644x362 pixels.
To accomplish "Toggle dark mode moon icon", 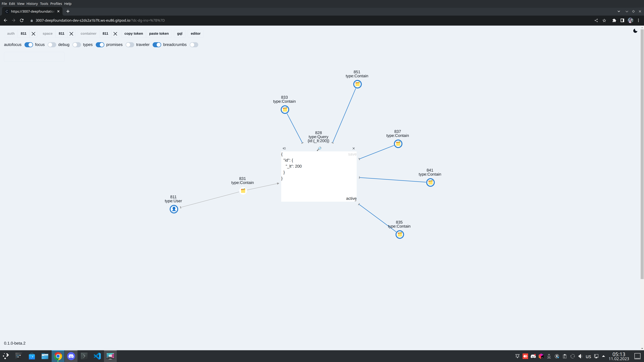I will click(635, 31).
